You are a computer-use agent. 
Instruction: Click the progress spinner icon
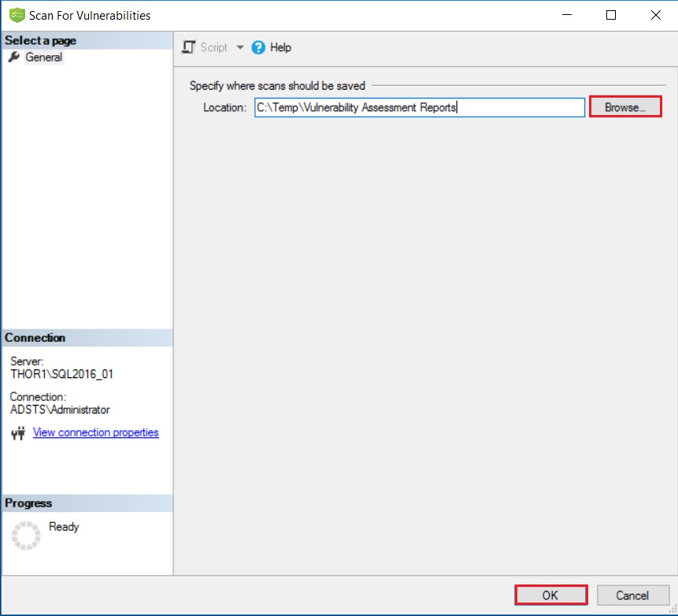click(26, 536)
